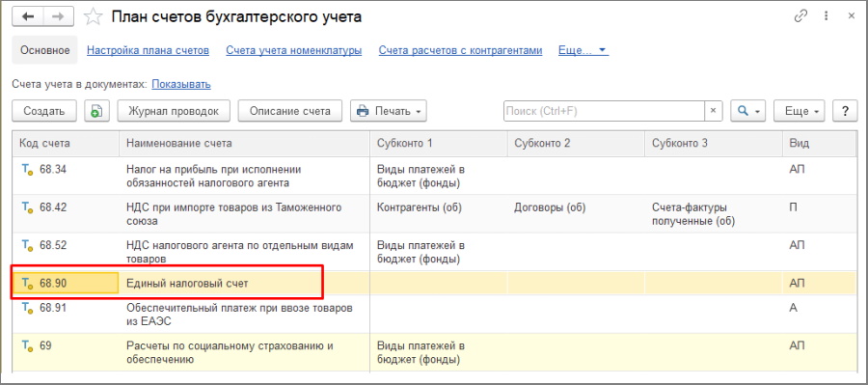Screen dimensions: 868x385
Task: Open the help question mark button
Action: tap(845, 111)
